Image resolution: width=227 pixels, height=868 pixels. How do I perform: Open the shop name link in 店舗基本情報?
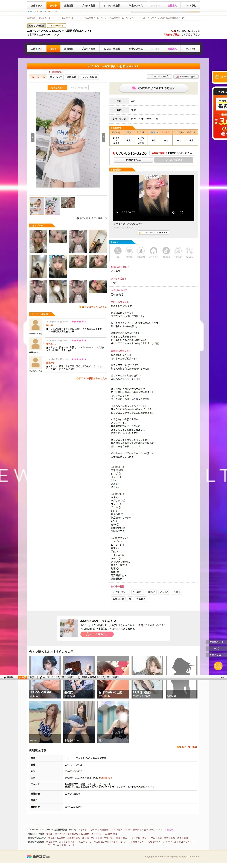[85, 758]
